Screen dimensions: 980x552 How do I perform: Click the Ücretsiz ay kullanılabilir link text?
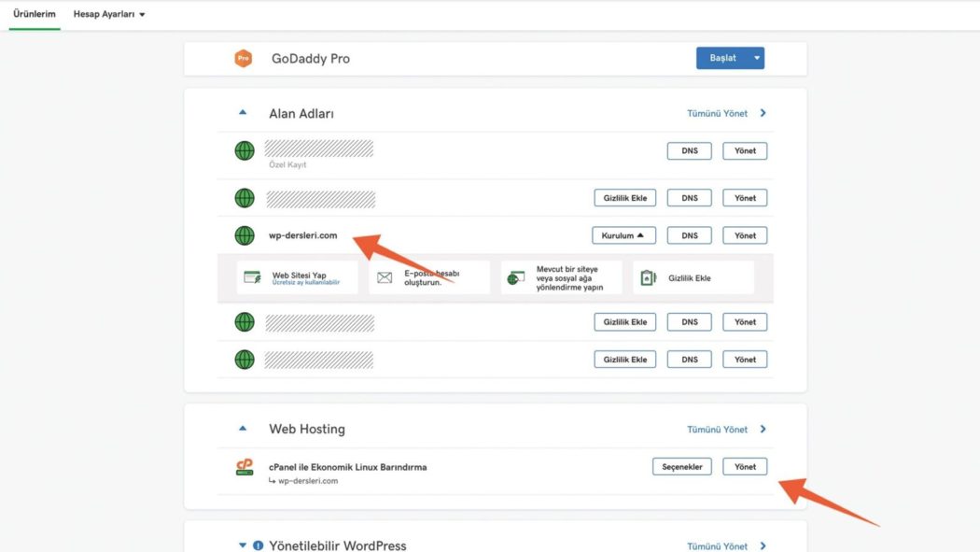click(x=305, y=283)
